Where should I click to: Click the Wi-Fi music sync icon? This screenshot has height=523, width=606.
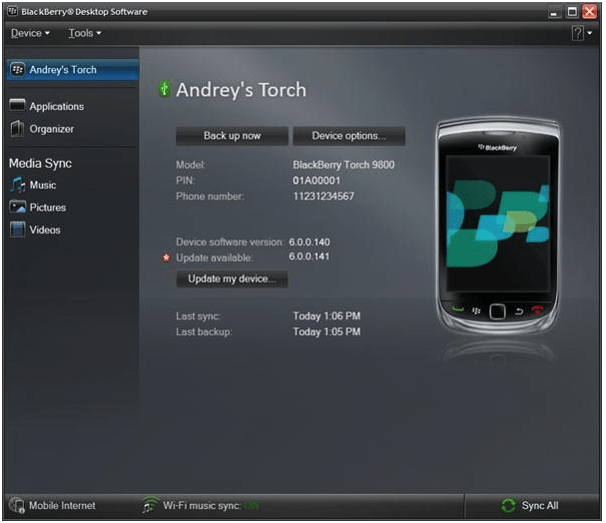point(150,505)
